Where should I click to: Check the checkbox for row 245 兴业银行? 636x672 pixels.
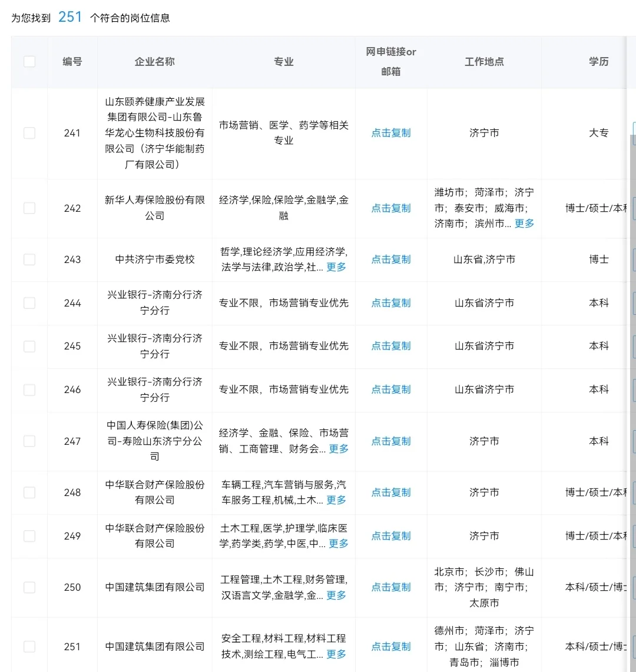point(29,347)
